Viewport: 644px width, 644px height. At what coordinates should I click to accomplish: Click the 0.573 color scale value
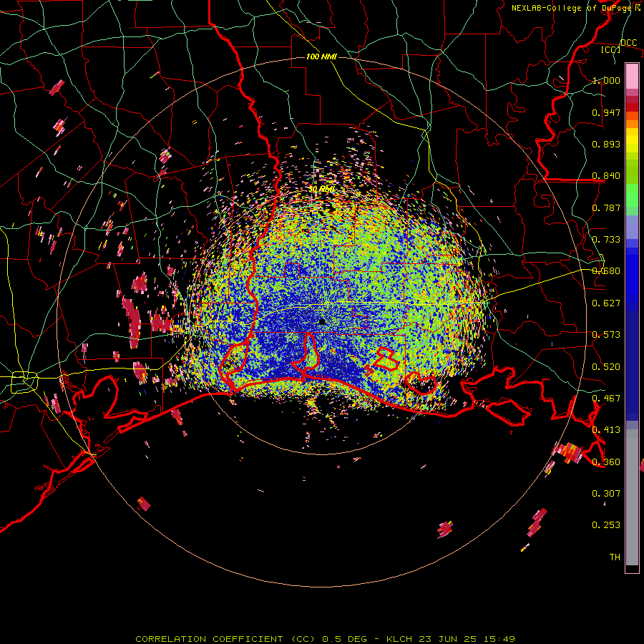pyautogui.click(x=606, y=335)
